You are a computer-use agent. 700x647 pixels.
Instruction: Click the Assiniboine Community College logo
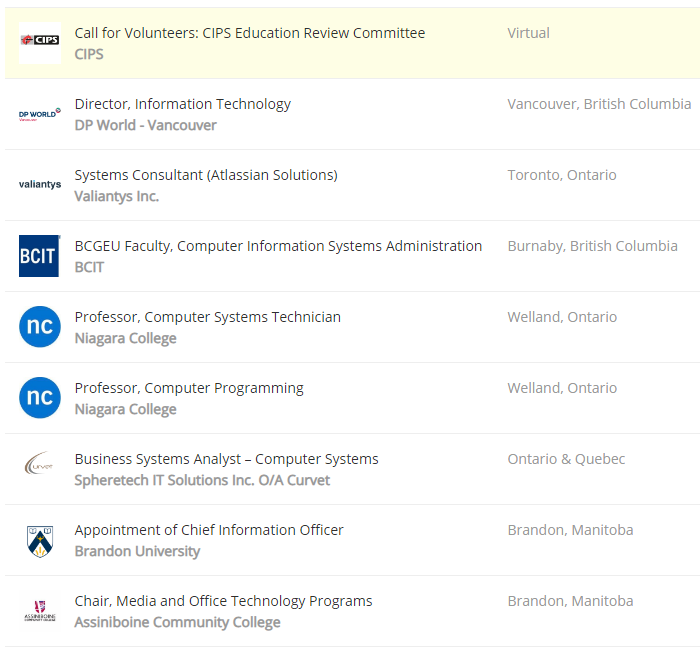tap(40, 611)
